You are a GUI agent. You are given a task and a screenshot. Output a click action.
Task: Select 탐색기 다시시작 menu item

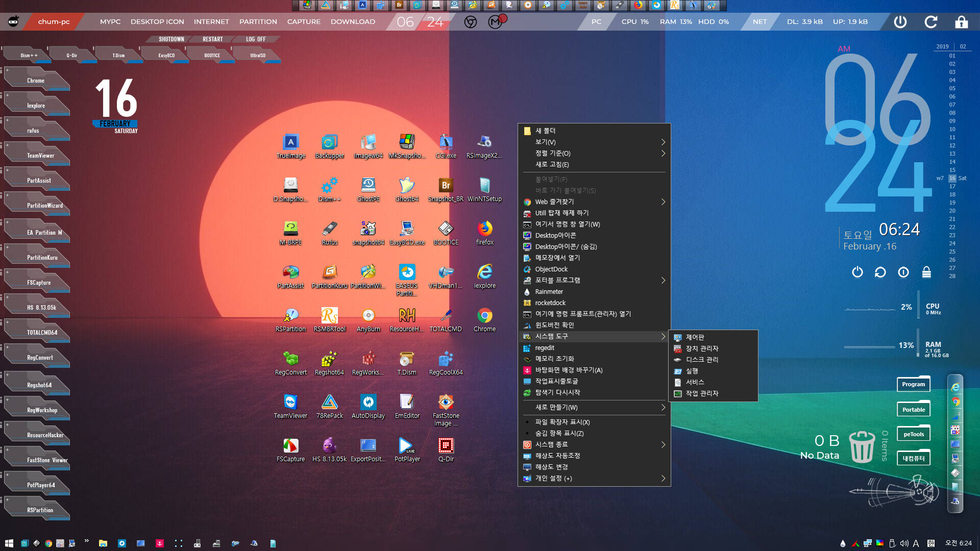click(x=594, y=392)
